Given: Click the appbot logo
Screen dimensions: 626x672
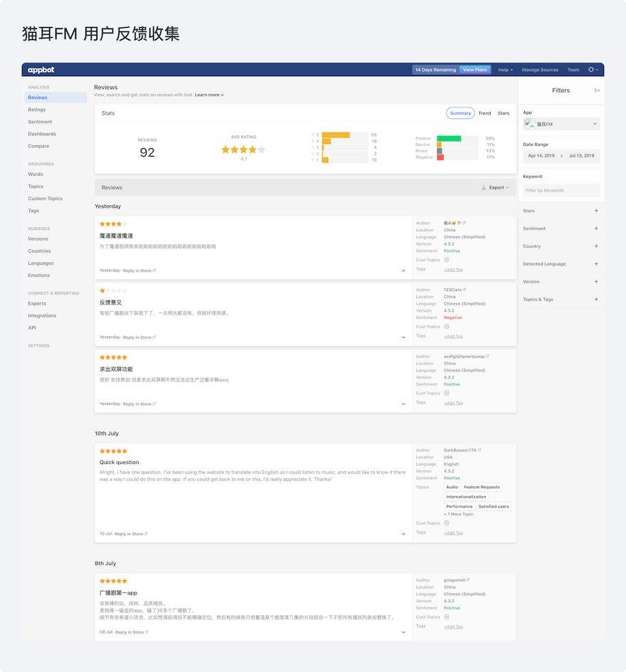Looking at the screenshot, I should point(41,70).
